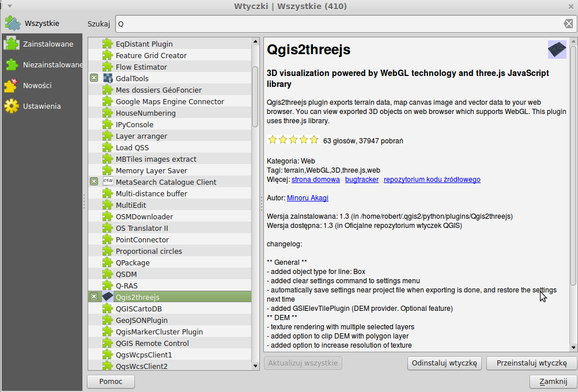Viewport: 578px width, 392px height.
Task: Click the MultiEdit plugin icon
Action: [108, 205]
